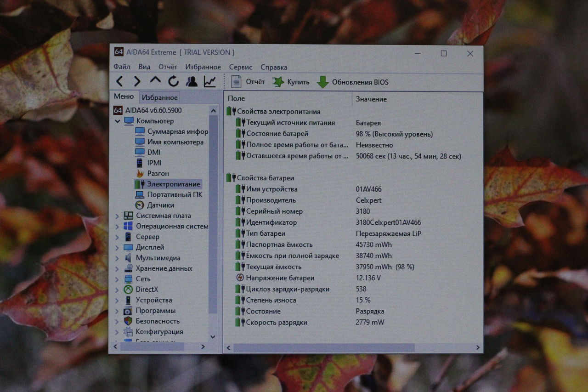This screenshot has width=588, height=392.
Task: Open the user manager icon in the toolbar
Action: pyautogui.click(x=192, y=82)
